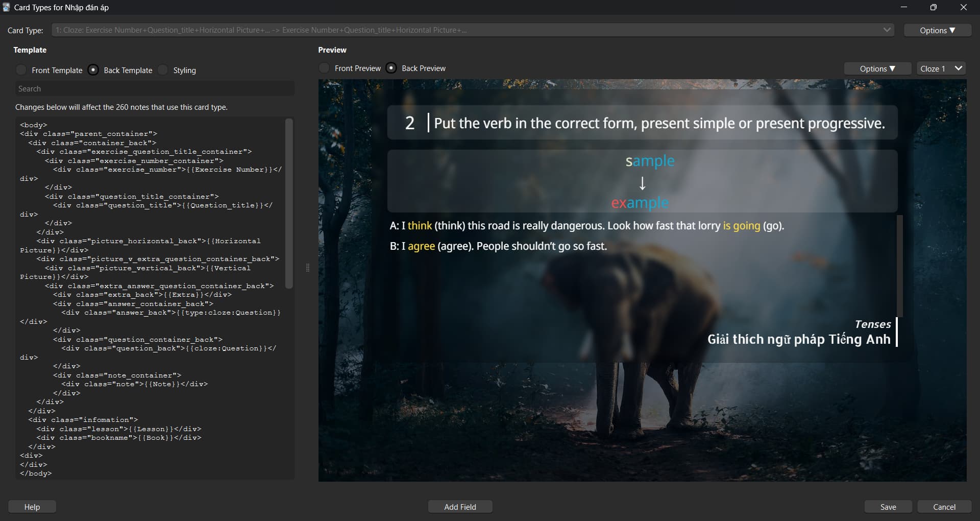Click the Help button

tap(32, 507)
